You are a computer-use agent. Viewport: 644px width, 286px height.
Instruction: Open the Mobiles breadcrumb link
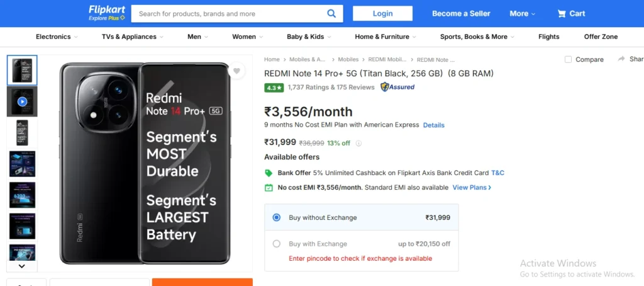pos(348,59)
